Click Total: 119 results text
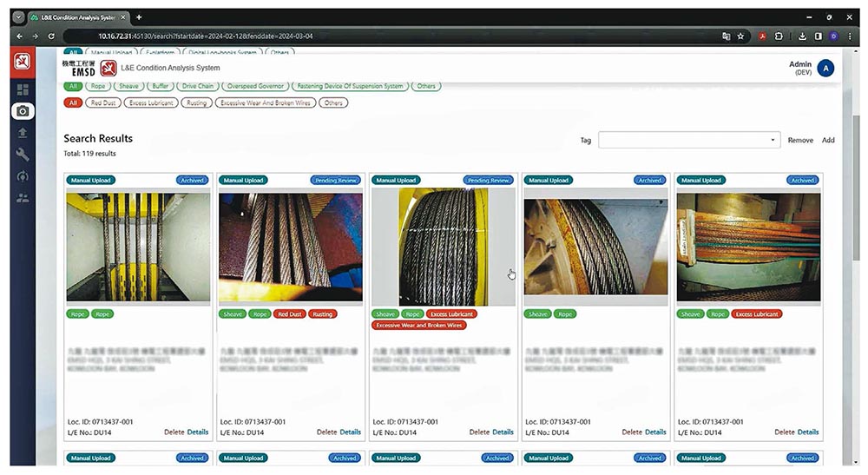Image resolution: width=868 pixels, height=475 pixels. (89, 154)
